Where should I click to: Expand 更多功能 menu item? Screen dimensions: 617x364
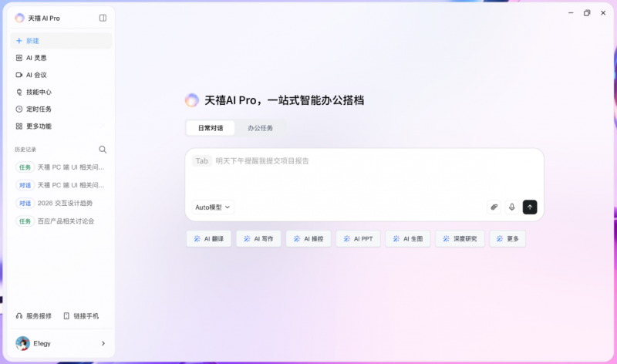point(61,126)
